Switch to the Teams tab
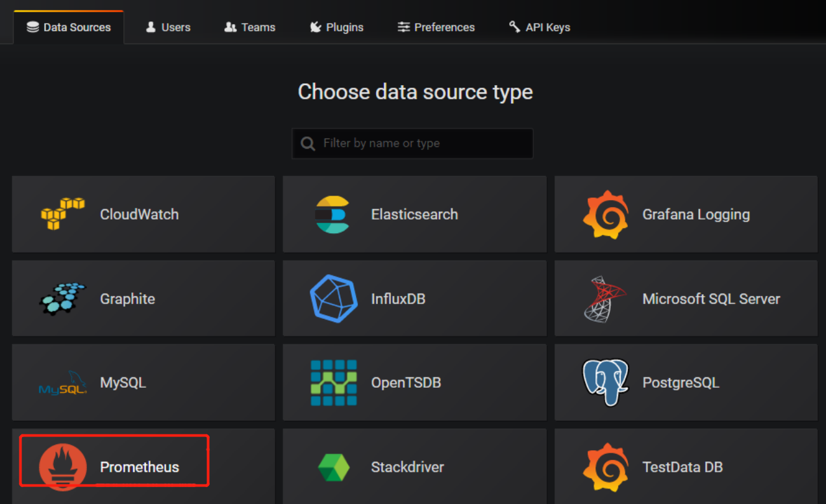Image resolution: width=826 pixels, height=504 pixels. click(x=249, y=27)
